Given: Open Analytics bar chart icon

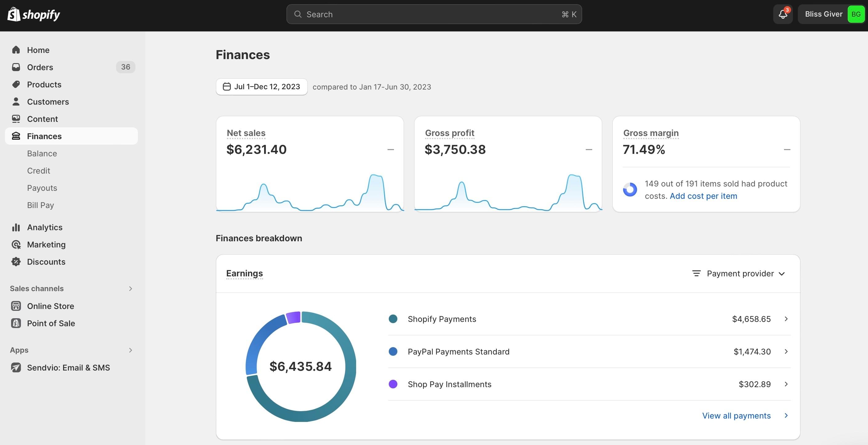Looking at the screenshot, I should (x=16, y=227).
